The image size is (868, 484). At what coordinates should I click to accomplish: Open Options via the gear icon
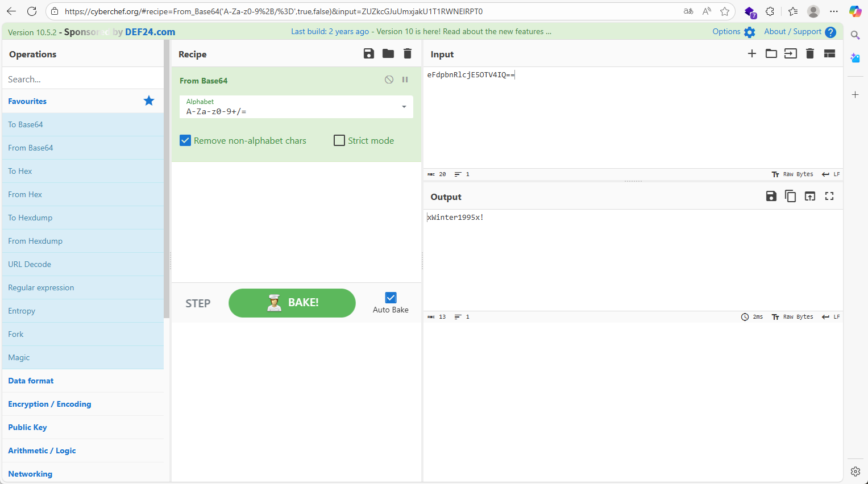[750, 32]
